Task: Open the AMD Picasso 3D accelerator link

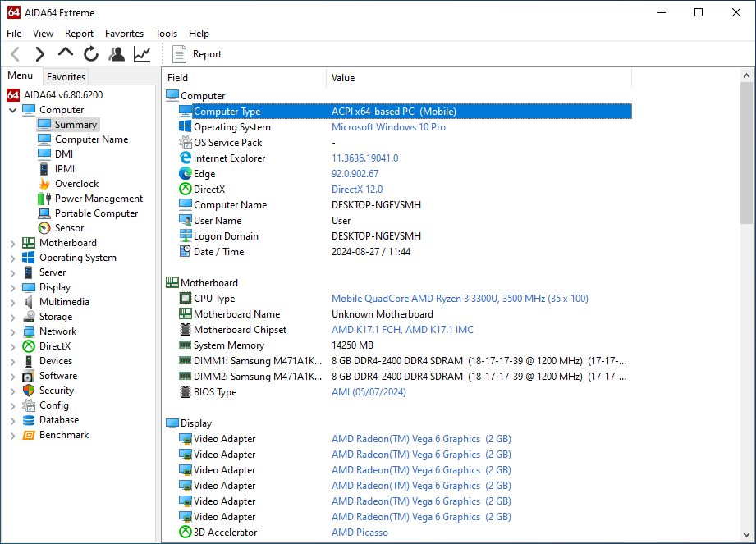Action: [x=360, y=533]
